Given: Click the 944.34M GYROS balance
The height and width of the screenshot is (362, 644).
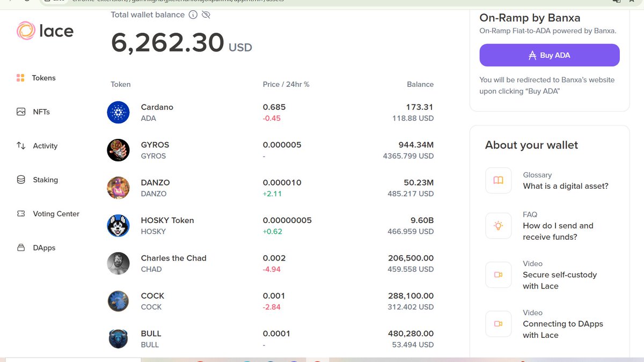Looking at the screenshot, I should [416, 145].
